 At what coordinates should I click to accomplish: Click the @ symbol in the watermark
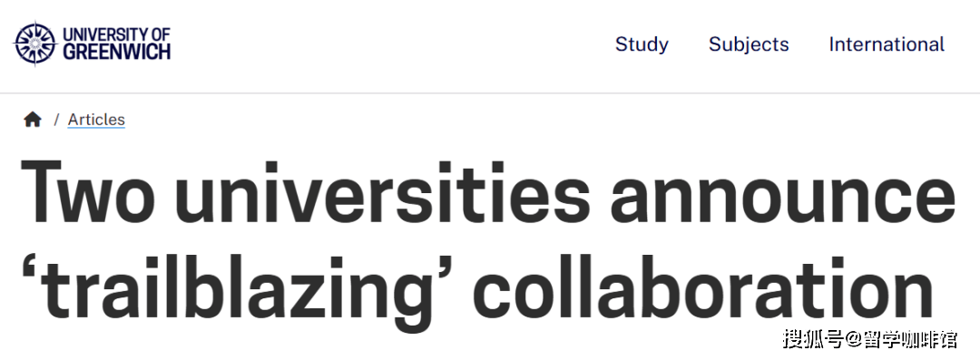[x=853, y=339]
